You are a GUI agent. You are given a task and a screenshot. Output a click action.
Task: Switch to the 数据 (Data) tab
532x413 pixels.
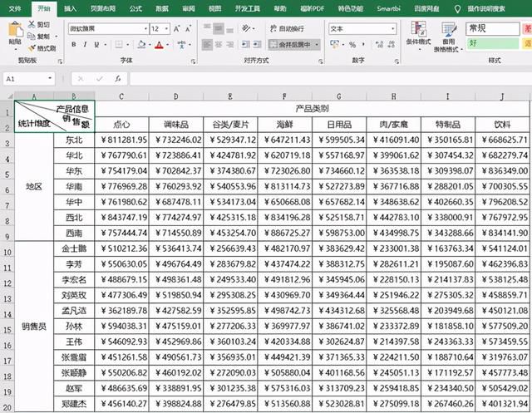(162, 8)
